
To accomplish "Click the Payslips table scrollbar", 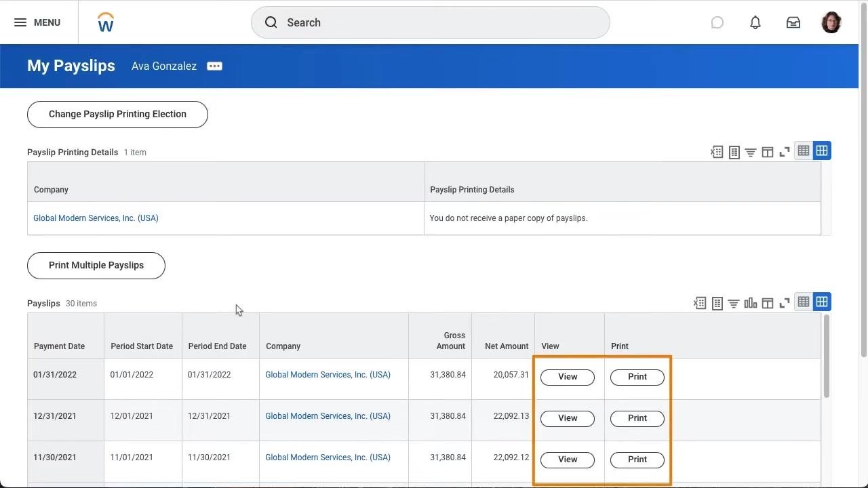I will click(826, 356).
